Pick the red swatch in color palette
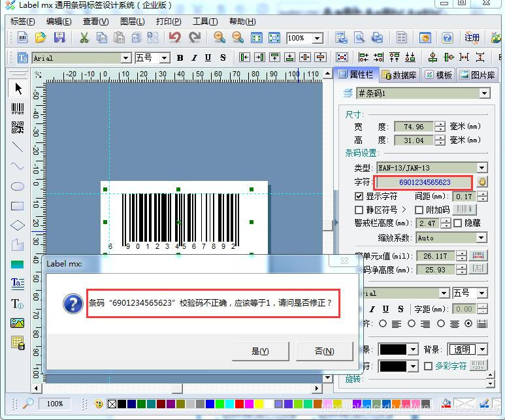 pos(239,404)
